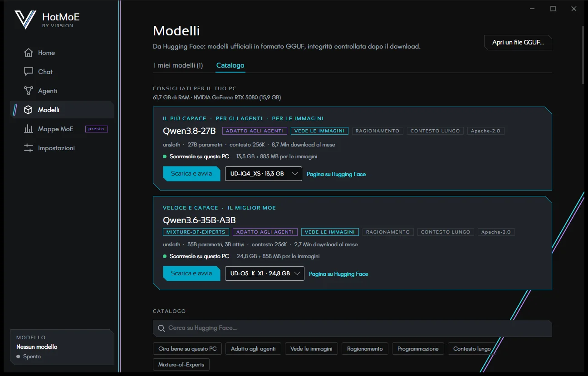588x376 pixels.
Task: Open Hugging Face page link for Qwen3.6-35B-A3B
Action: (338, 274)
